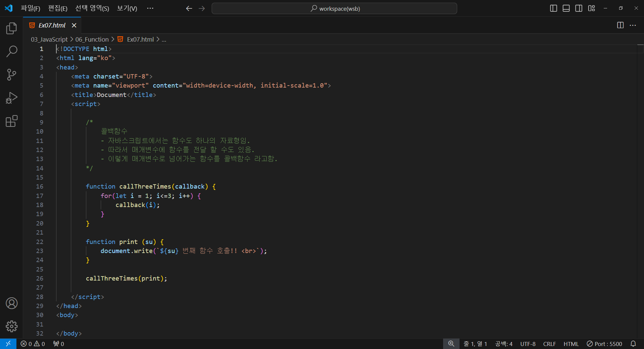The height and width of the screenshot is (349, 644).
Task: Open the editor More Actions ellipsis
Action: pyautogui.click(x=633, y=25)
